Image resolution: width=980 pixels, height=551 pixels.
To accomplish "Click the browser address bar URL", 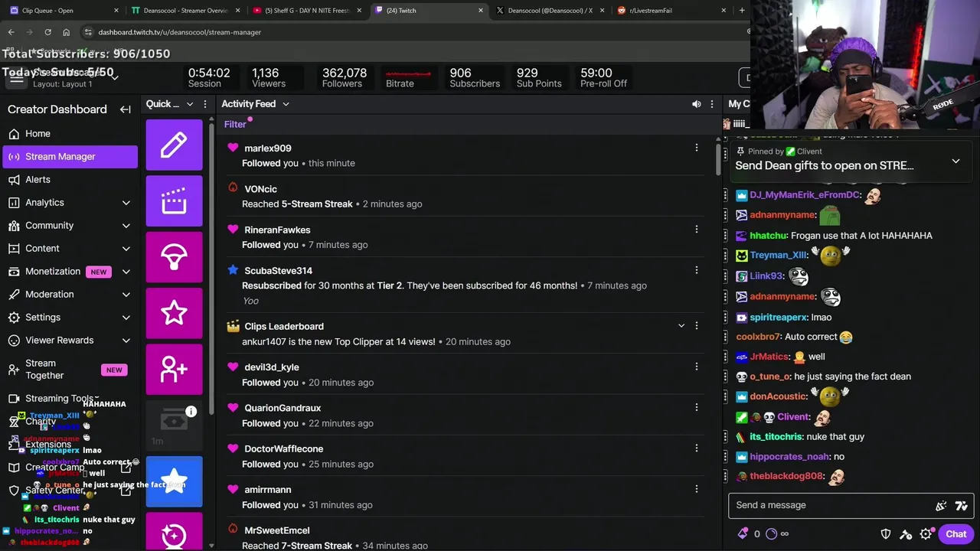I will pos(180,32).
